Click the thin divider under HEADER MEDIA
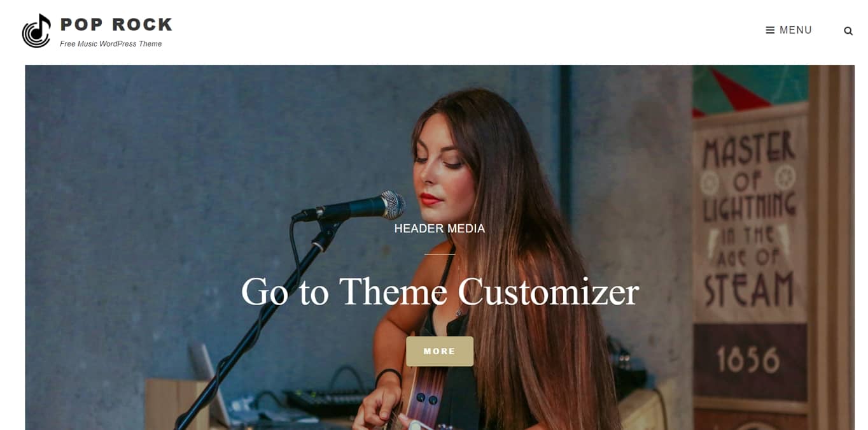The width and height of the screenshot is (868, 430). 440,254
